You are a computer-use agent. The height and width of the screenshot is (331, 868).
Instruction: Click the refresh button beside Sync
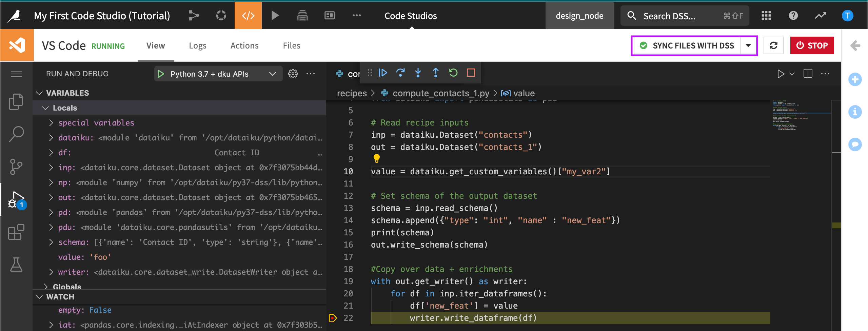point(773,45)
